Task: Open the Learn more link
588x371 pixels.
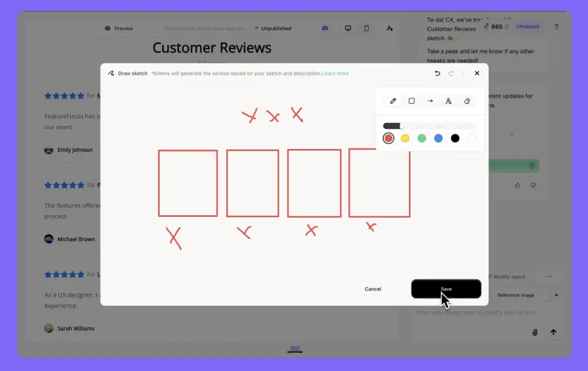Action: [x=335, y=73]
